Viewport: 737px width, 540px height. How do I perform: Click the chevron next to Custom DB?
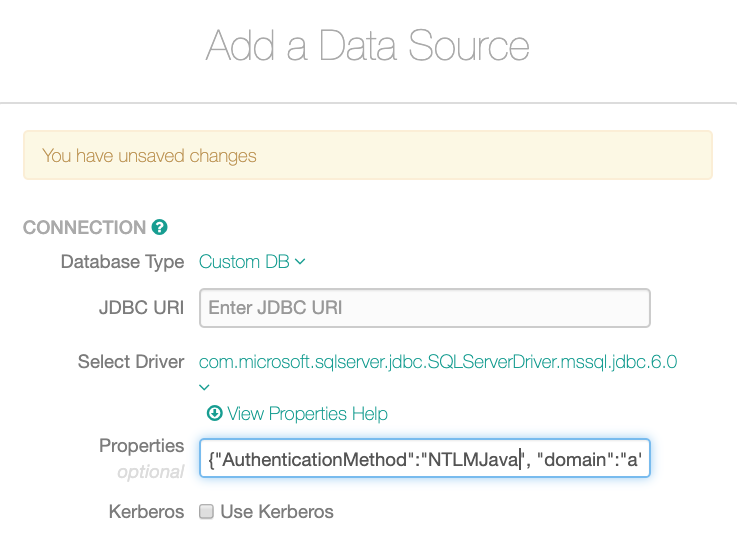tap(300, 262)
